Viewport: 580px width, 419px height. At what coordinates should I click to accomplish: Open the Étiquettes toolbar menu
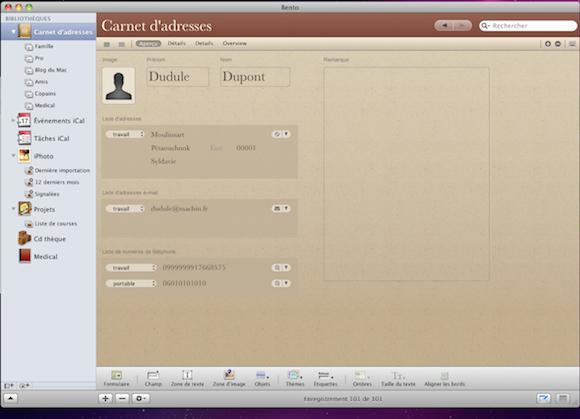(326, 378)
